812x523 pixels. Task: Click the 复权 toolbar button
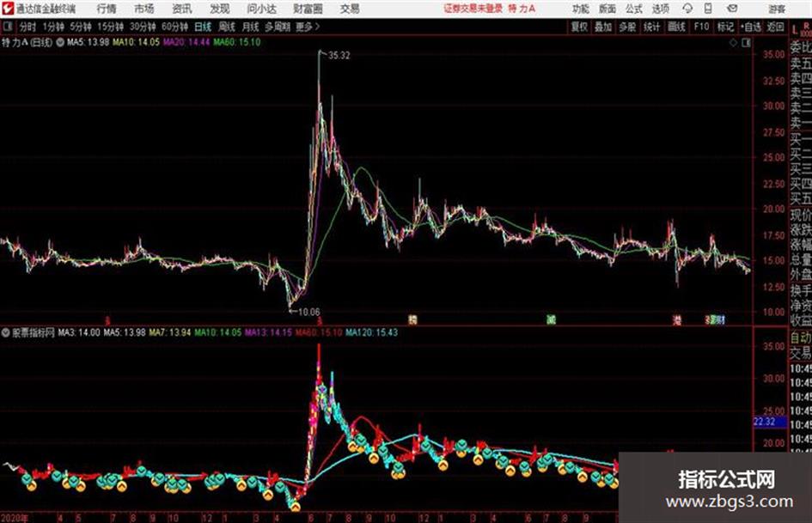(x=579, y=27)
